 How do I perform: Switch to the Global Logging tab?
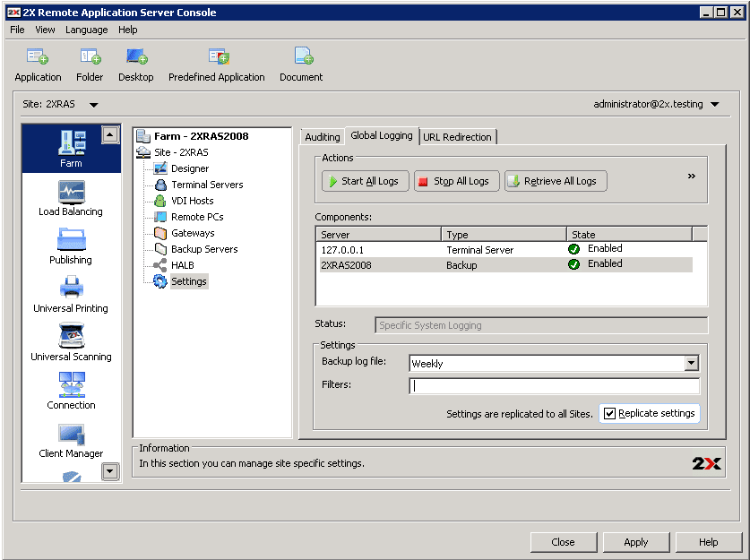tap(382, 136)
